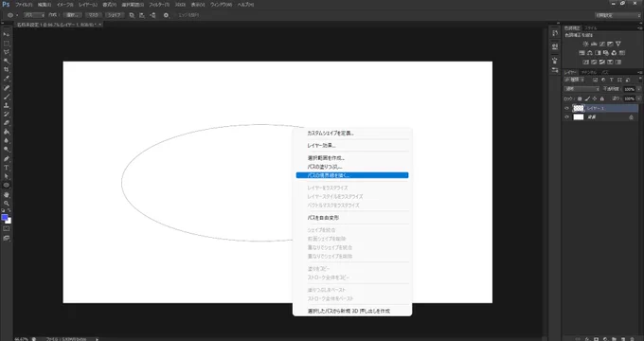The height and width of the screenshot is (341, 644).
Task: Select the Brush tool
Action: [x=7, y=97]
